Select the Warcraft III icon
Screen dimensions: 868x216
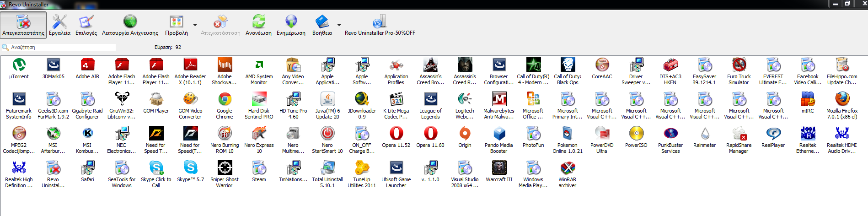pyautogui.click(x=499, y=168)
